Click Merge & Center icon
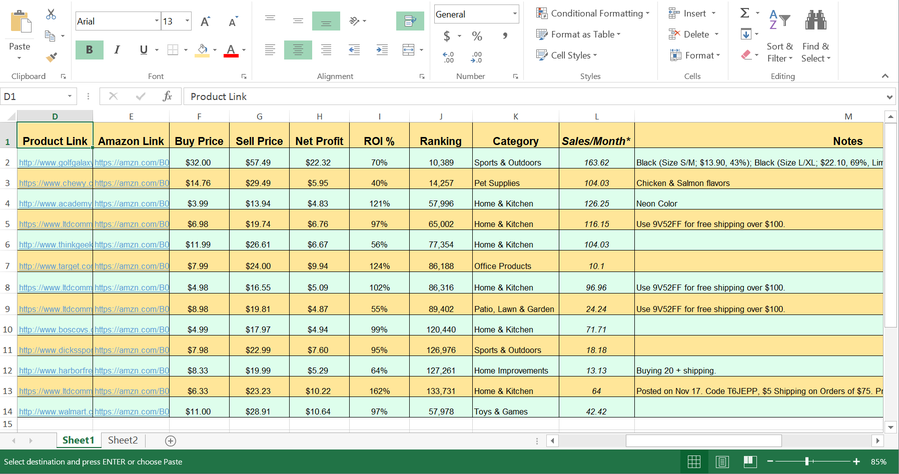899x474 pixels. click(x=408, y=50)
